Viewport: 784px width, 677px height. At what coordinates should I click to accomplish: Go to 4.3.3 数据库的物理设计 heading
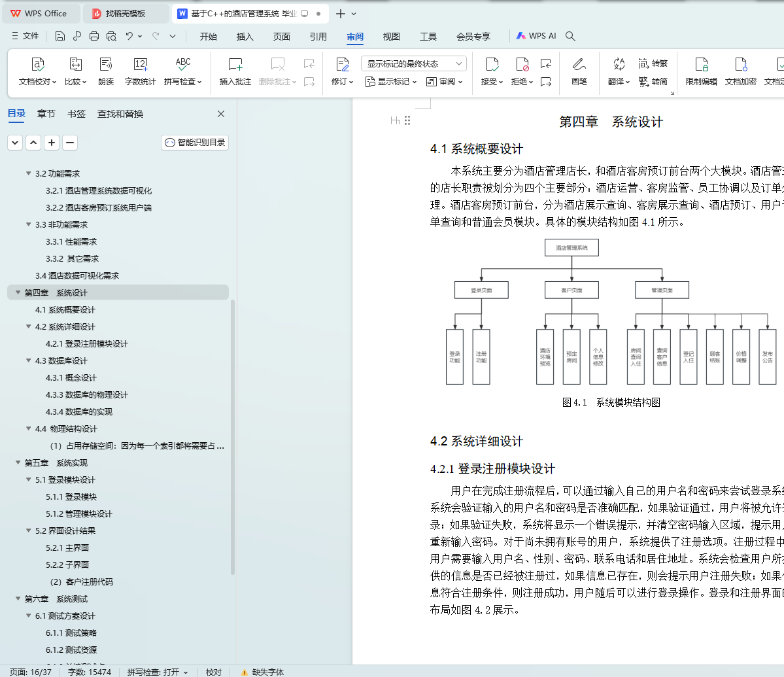click(x=86, y=394)
